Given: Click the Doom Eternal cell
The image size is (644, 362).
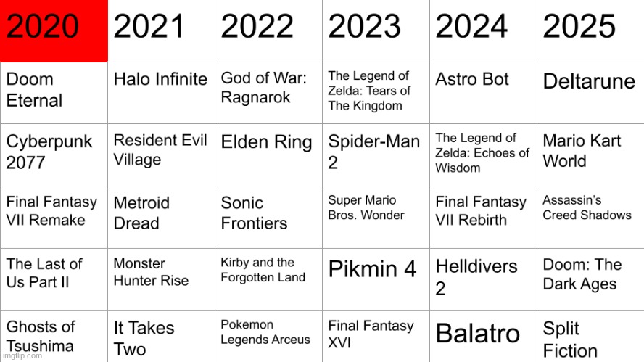Looking at the screenshot, I should pos(54,92).
